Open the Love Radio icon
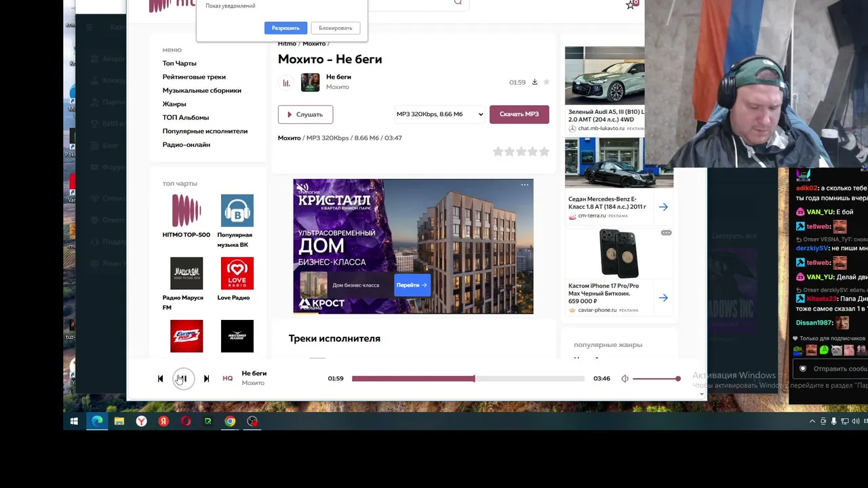Viewport: 868px width, 488px height. click(x=237, y=273)
